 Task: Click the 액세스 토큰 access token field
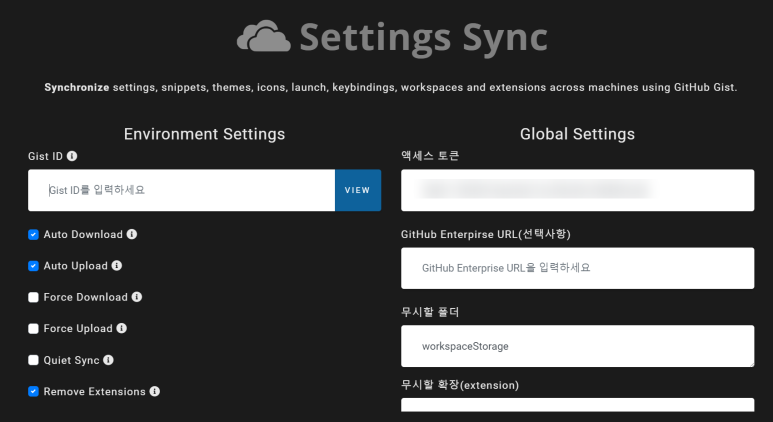pyautogui.click(x=577, y=190)
